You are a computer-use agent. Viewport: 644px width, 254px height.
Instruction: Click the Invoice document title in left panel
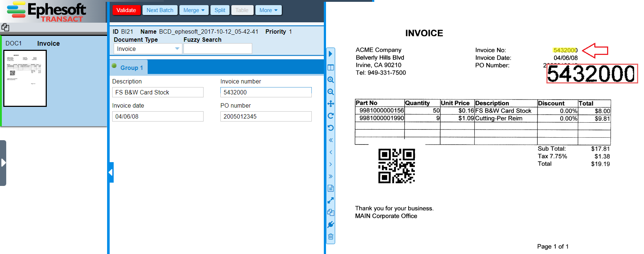(x=48, y=44)
